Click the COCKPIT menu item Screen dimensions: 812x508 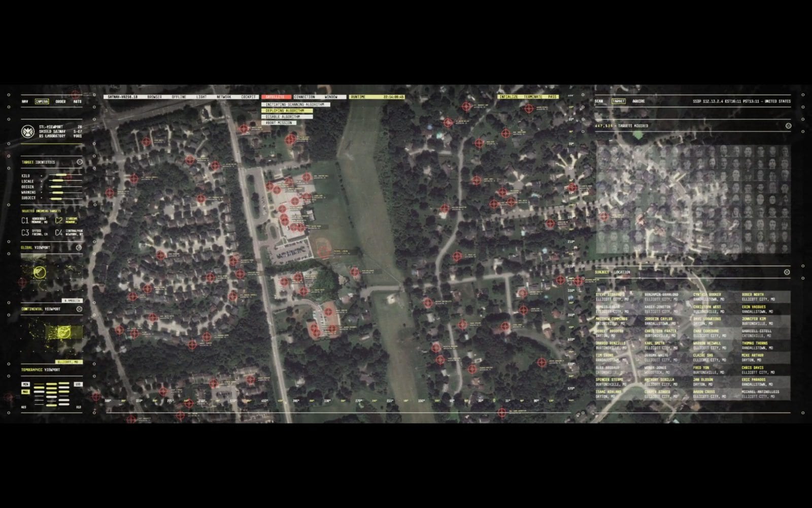pyautogui.click(x=249, y=97)
